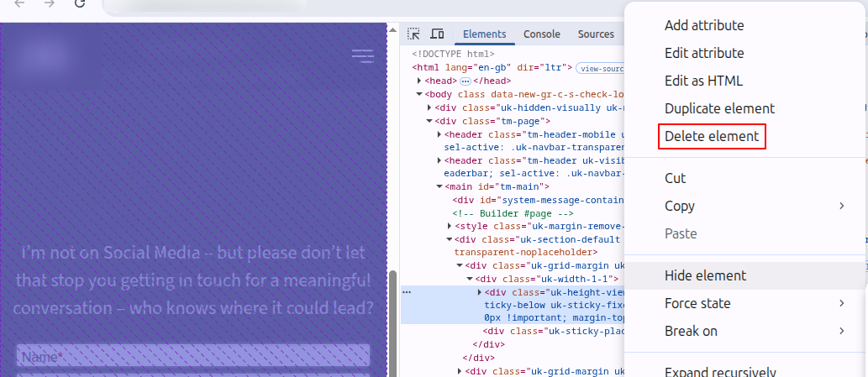Collapse the tm-page div node
Image resolution: width=868 pixels, height=377 pixels.
pos(429,121)
